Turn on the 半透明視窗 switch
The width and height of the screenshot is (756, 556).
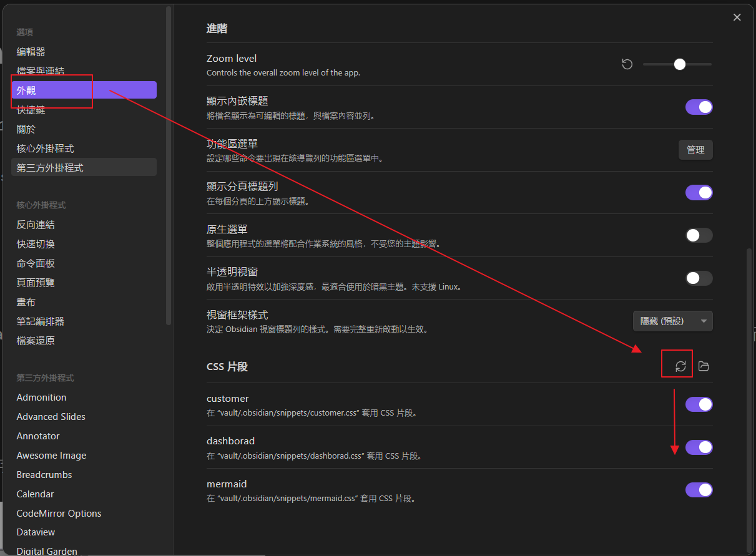pyautogui.click(x=699, y=278)
